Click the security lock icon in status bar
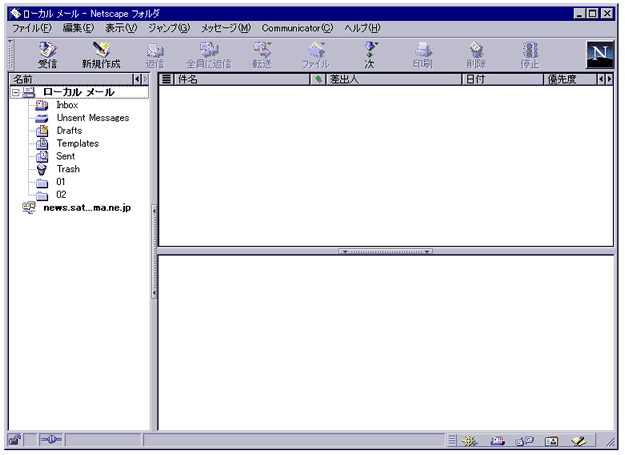This screenshot has width=625, height=455. (15, 440)
